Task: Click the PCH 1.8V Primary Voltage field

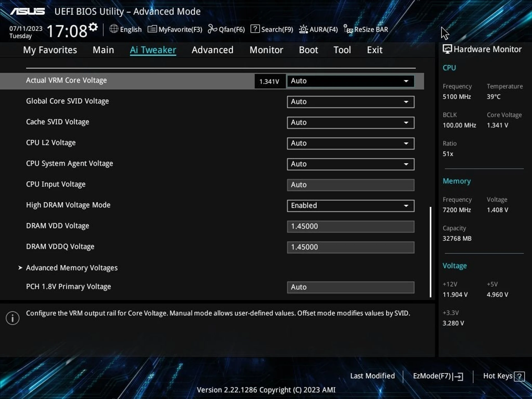Action: click(x=351, y=287)
